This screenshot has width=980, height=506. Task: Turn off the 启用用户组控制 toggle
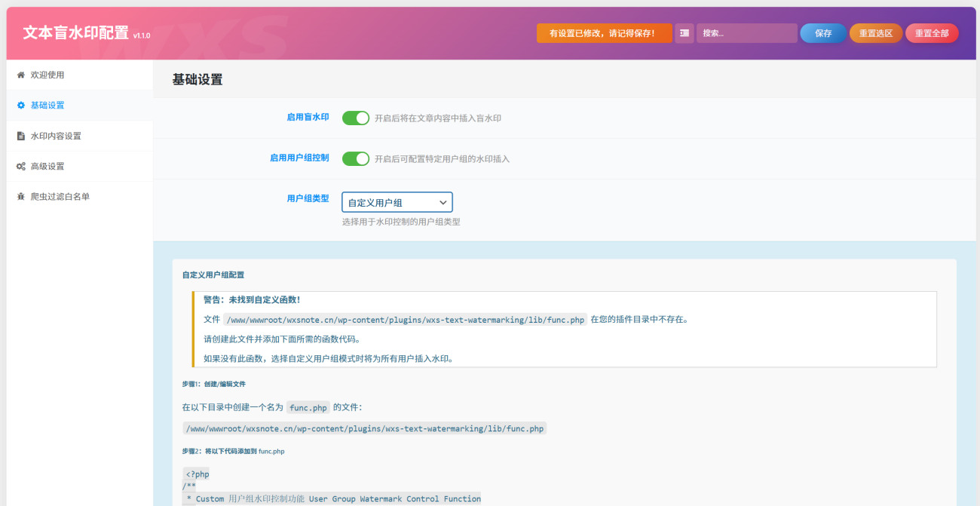356,158
